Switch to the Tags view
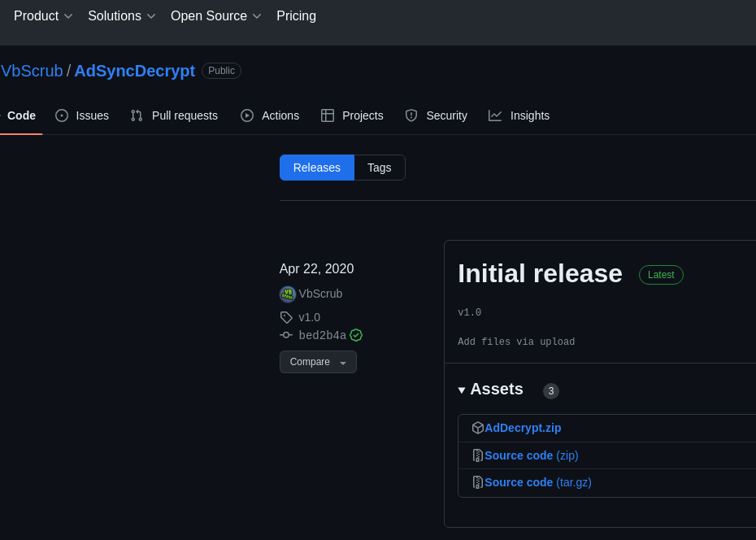This screenshot has height=540, width=756. 380,168
